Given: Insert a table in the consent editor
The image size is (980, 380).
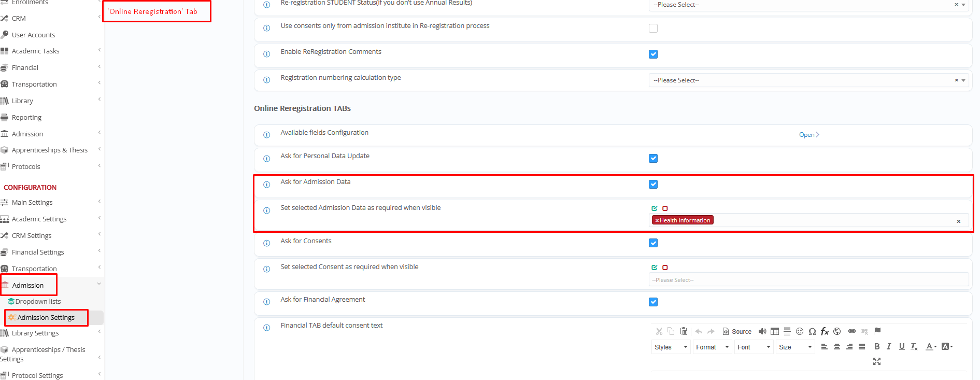Looking at the screenshot, I should (x=775, y=331).
